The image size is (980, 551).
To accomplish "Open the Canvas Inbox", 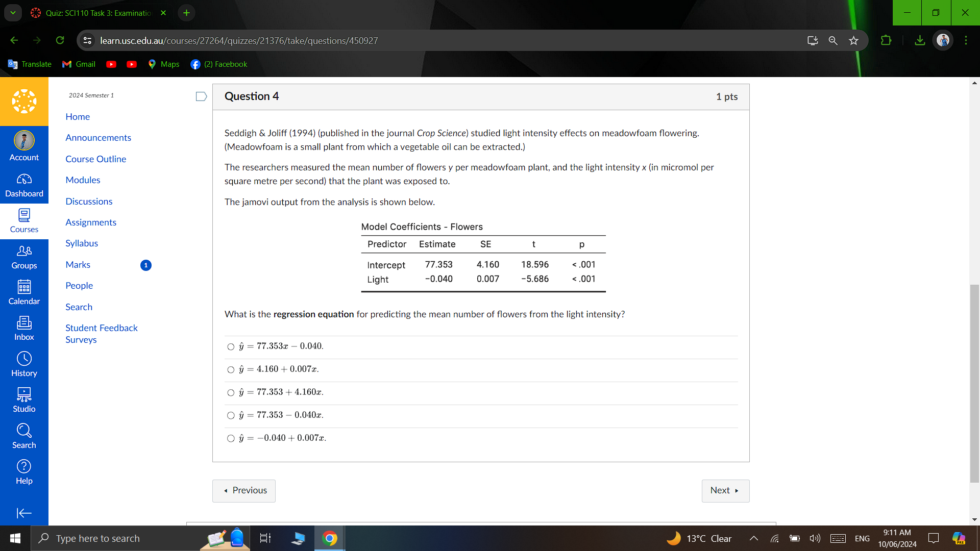I will pyautogui.click(x=24, y=327).
